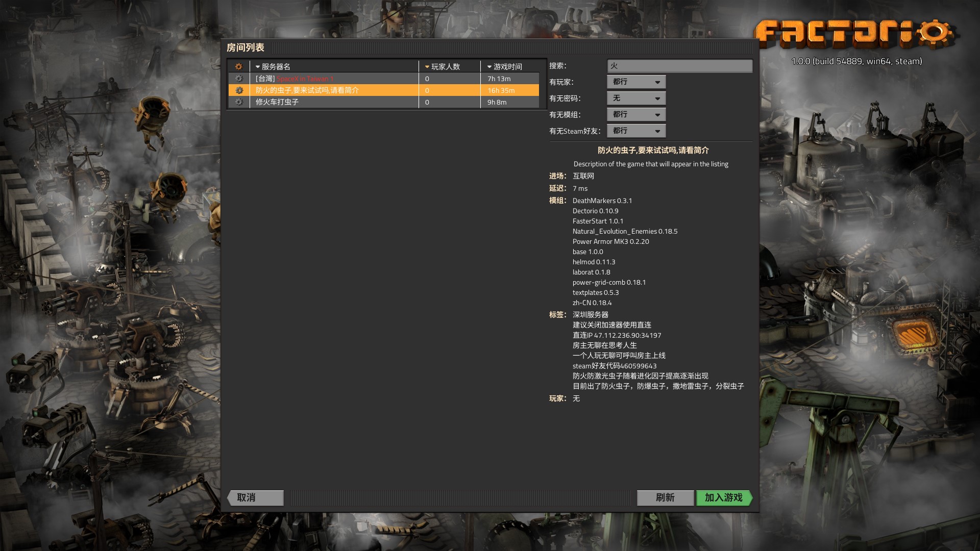Open the 有无密码 filter dropdown

636,98
